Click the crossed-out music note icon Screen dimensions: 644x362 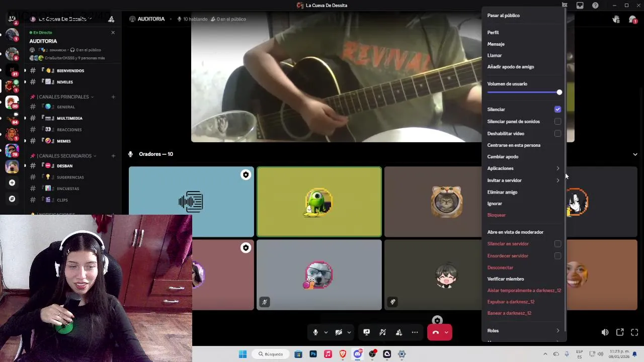click(383, 332)
